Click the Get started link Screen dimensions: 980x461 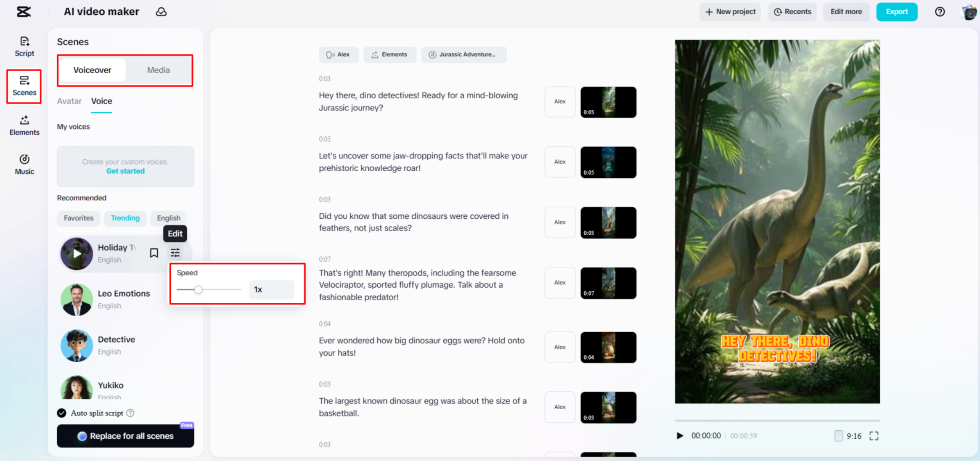tap(125, 171)
